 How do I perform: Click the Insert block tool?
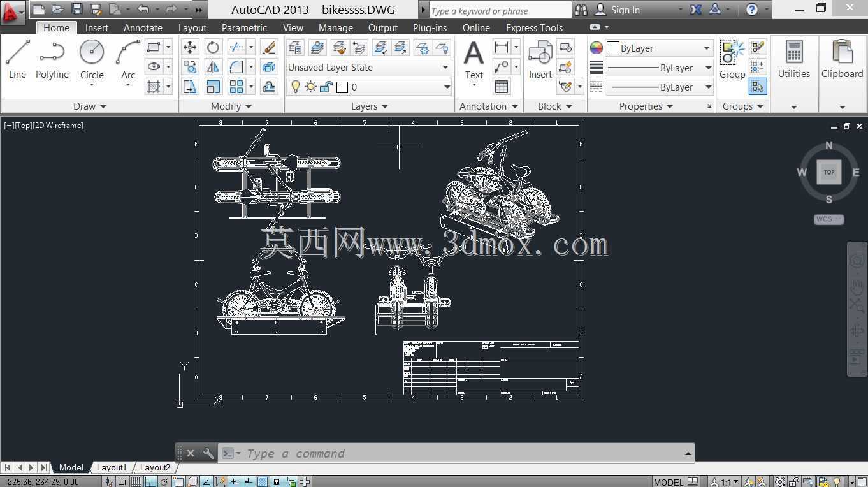540,59
